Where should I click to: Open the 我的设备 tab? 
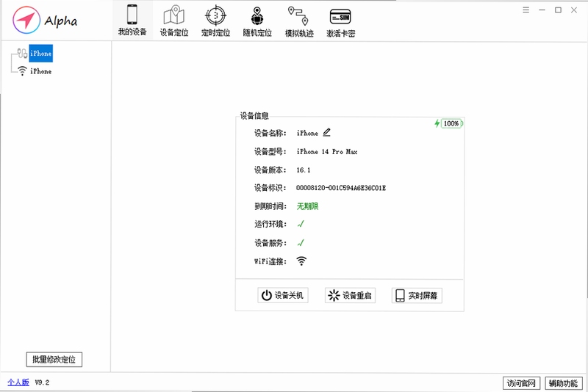coord(132,21)
